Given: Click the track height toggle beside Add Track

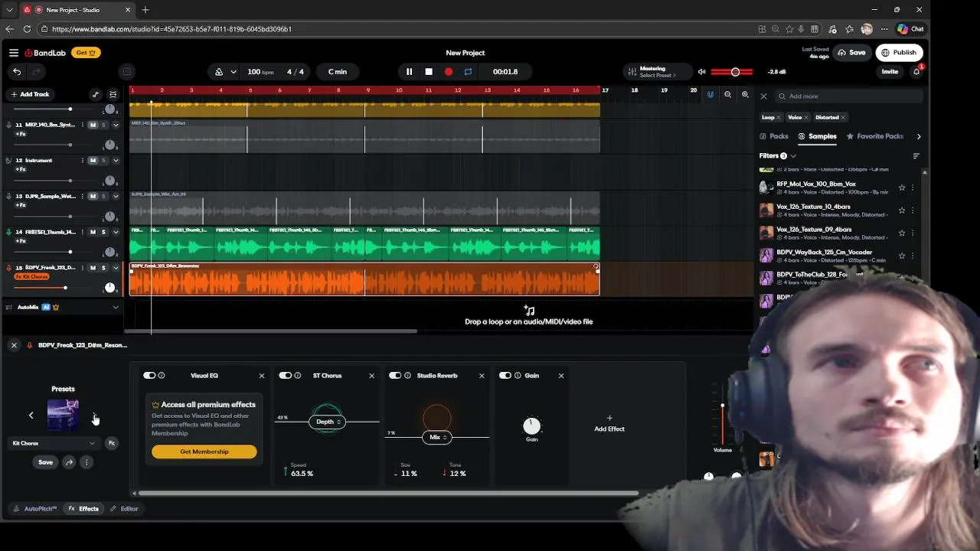Looking at the screenshot, I should (113, 94).
